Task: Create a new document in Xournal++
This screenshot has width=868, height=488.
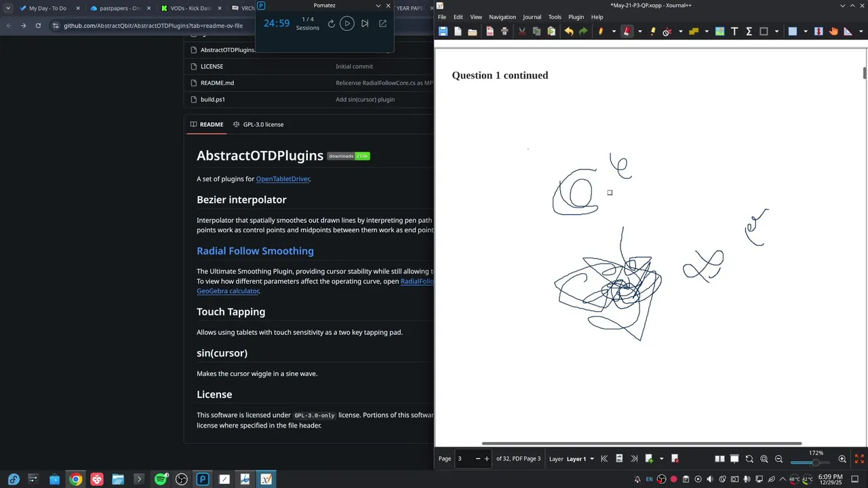Action: click(458, 31)
